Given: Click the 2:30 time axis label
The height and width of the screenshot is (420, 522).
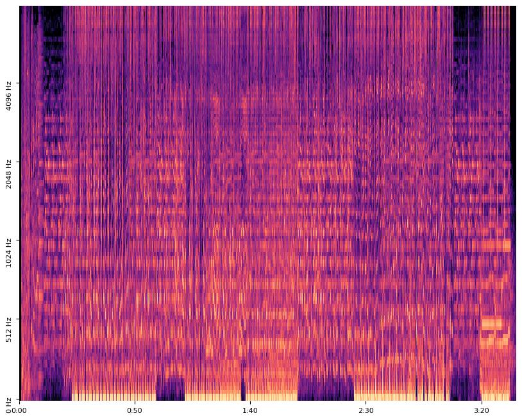Looking at the screenshot, I should [x=366, y=410].
